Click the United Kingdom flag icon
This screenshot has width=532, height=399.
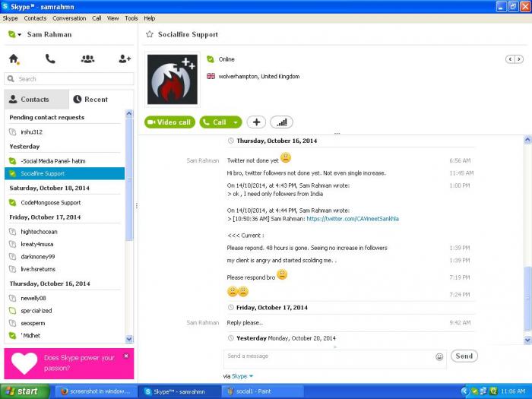coord(211,76)
